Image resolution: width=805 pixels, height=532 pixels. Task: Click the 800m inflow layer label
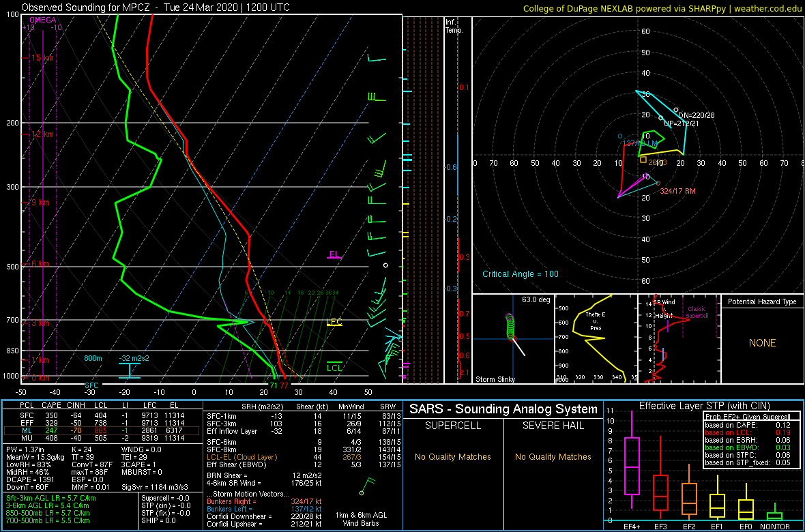point(93,358)
